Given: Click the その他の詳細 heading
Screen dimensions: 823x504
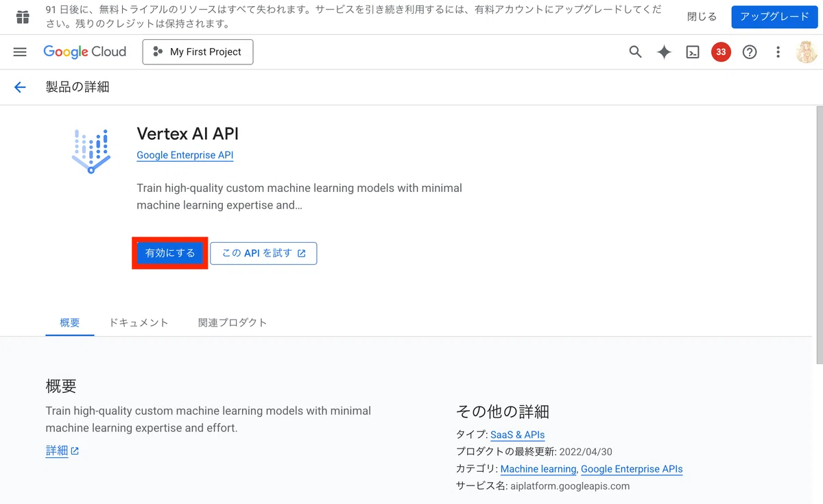Looking at the screenshot, I should 503,411.
